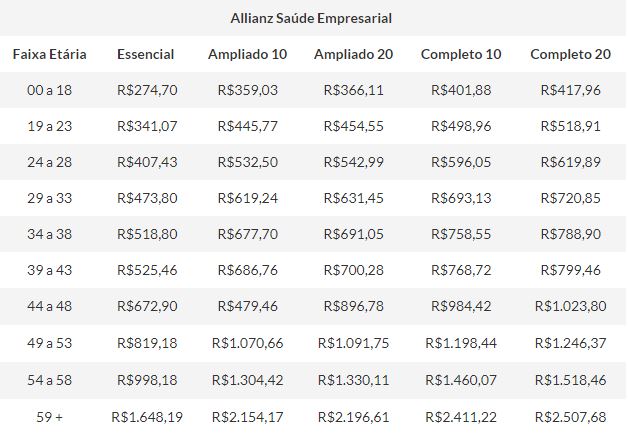Click the R$1.460,07 price cell

(x=461, y=380)
